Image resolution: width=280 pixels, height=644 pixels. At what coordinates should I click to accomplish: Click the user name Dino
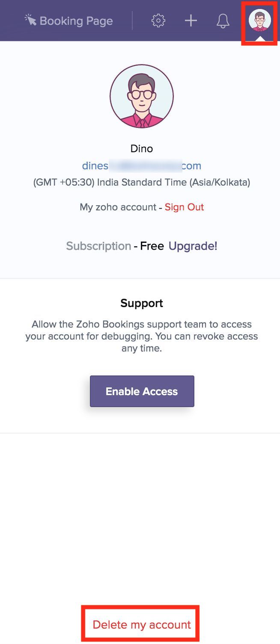click(x=142, y=149)
